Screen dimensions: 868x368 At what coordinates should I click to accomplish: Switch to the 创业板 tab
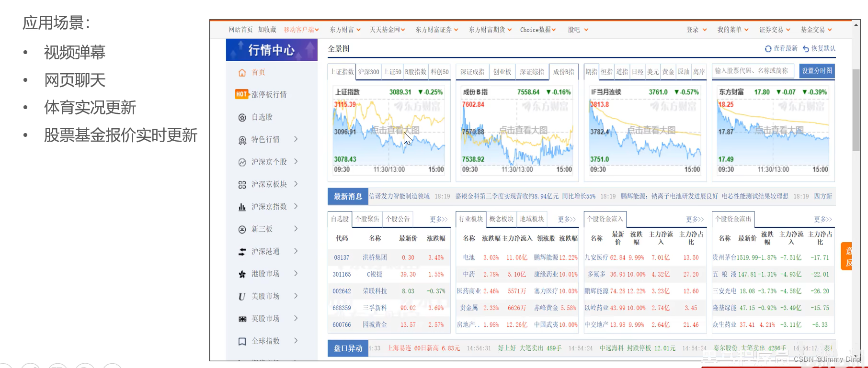tap(502, 72)
